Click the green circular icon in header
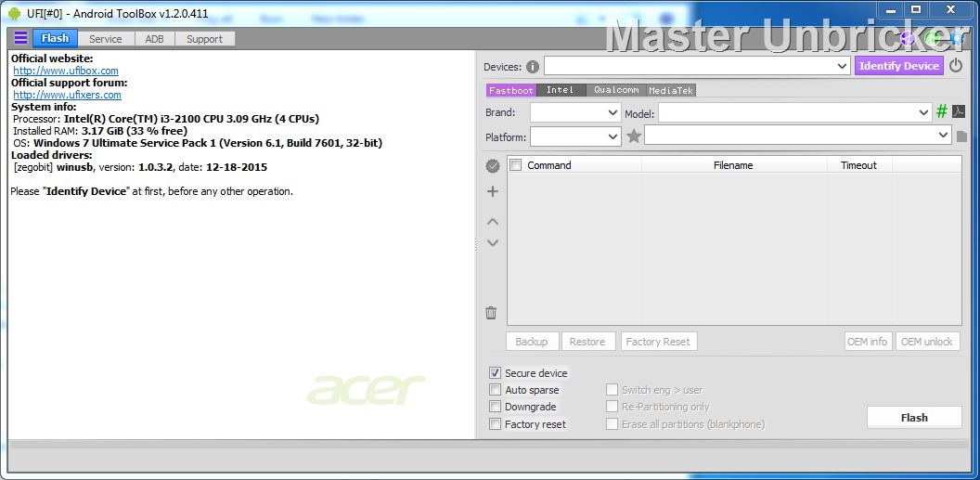This screenshot has height=480, width=980. point(932,39)
